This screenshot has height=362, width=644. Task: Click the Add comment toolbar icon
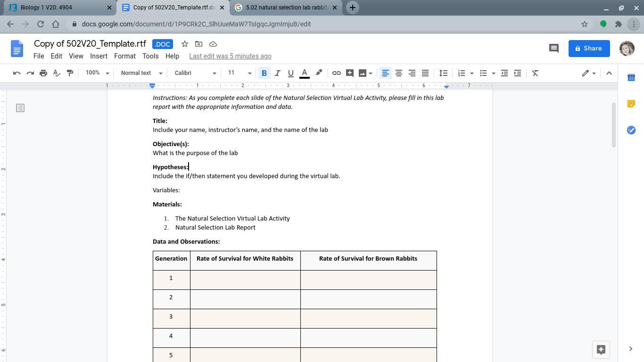pyautogui.click(x=349, y=73)
